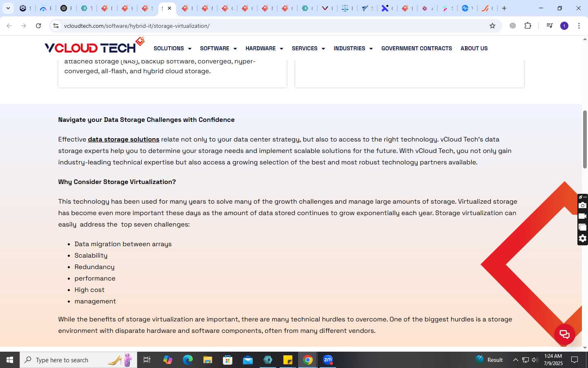Screen dimensions: 588x368
Task: Open Task View on the taskbar
Action: tap(147, 360)
